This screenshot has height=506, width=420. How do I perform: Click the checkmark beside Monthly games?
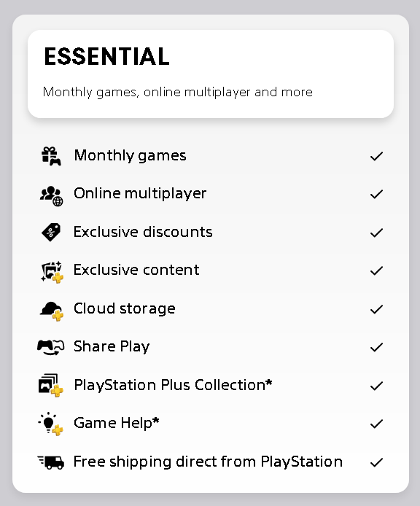point(376,156)
